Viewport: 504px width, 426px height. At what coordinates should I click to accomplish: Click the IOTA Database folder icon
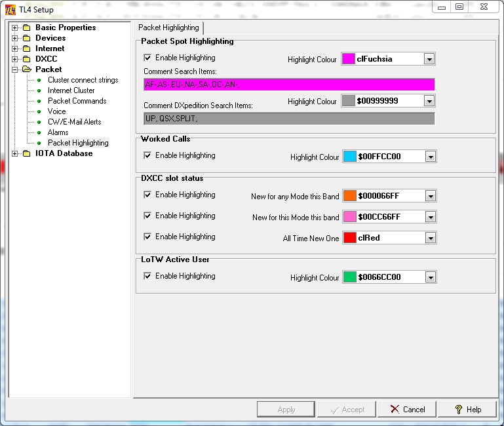(27, 153)
